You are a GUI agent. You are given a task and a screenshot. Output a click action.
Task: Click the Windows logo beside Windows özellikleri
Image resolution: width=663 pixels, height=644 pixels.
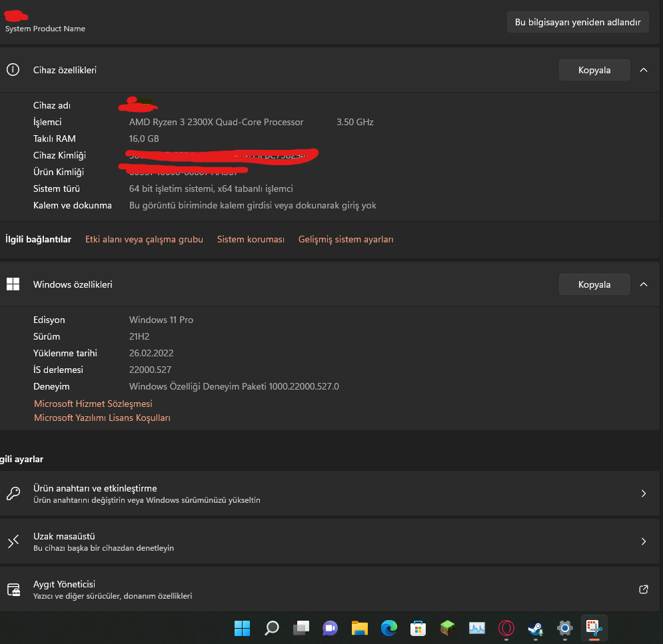[13, 284]
